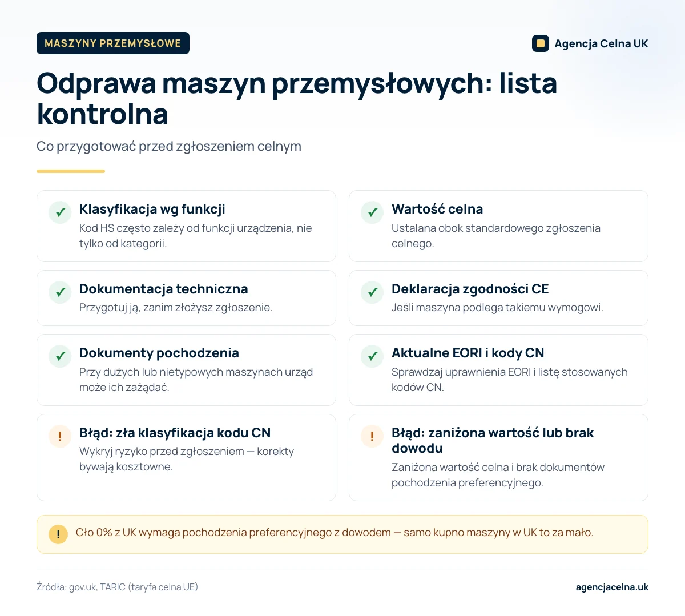Click warning icon beside Błąd: zła klasyfikacja kodu CN

tap(60, 436)
